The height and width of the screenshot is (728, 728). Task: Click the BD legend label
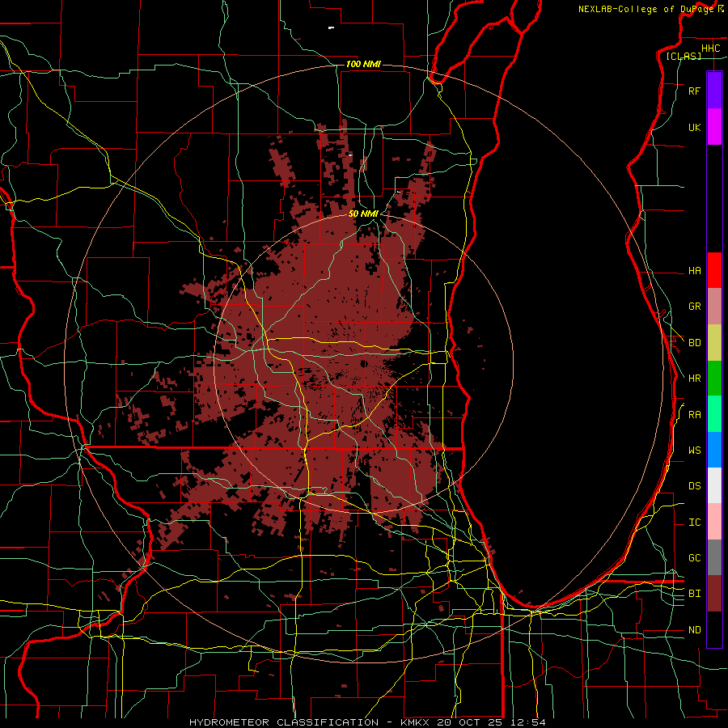point(694,343)
